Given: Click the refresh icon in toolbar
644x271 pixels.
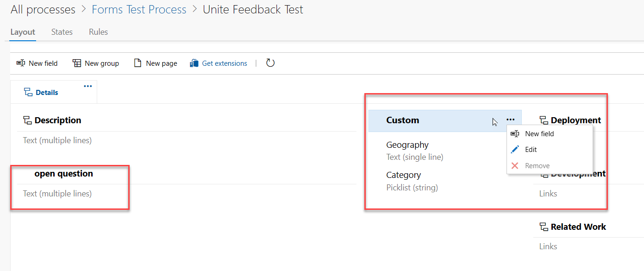Looking at the screenshot, I should [270, 63].
